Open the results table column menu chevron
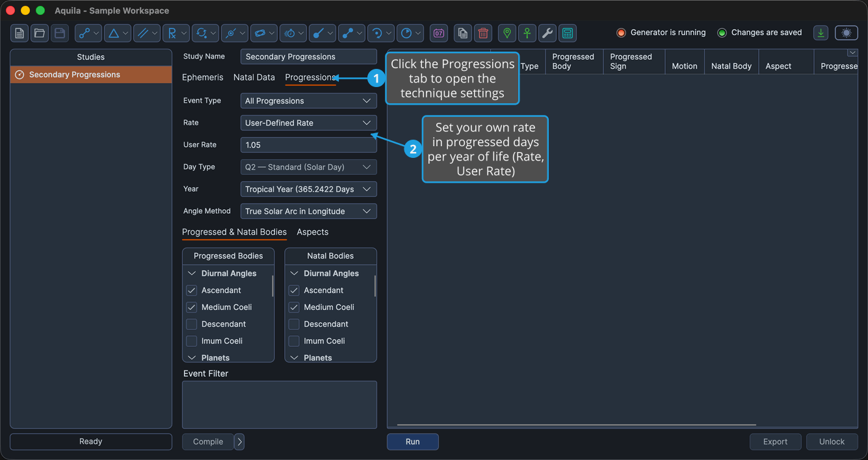 [x=852, y=53]
